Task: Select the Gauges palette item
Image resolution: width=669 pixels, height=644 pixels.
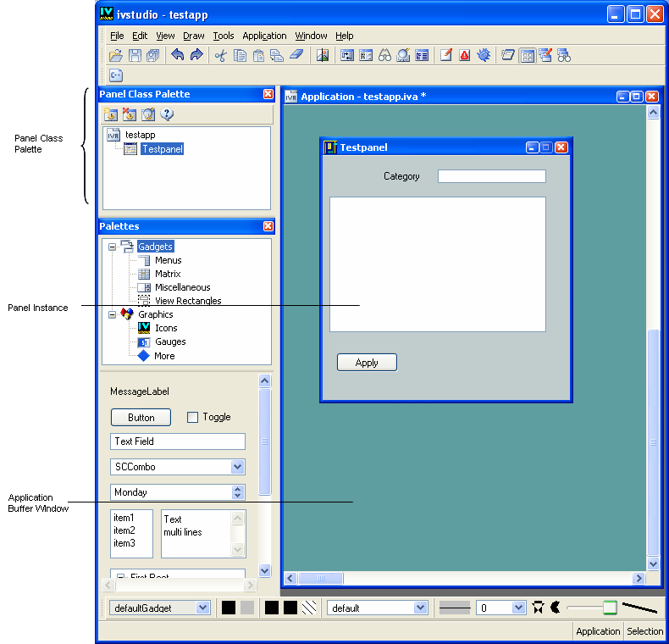Action: [170, 341]
